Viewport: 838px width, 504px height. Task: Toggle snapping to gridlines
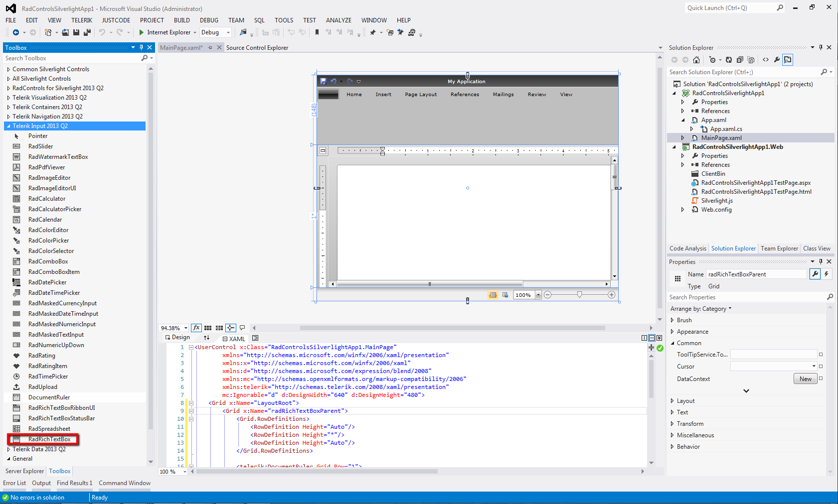pos(219,328)
